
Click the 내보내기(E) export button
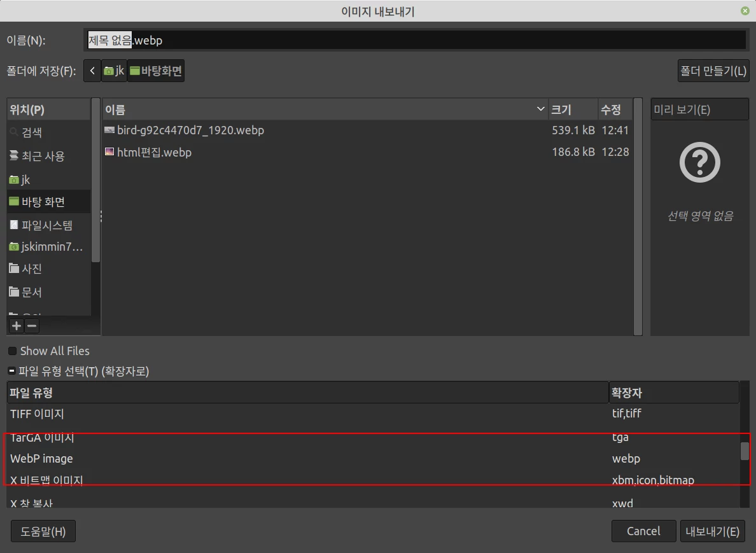coord(713,531)
